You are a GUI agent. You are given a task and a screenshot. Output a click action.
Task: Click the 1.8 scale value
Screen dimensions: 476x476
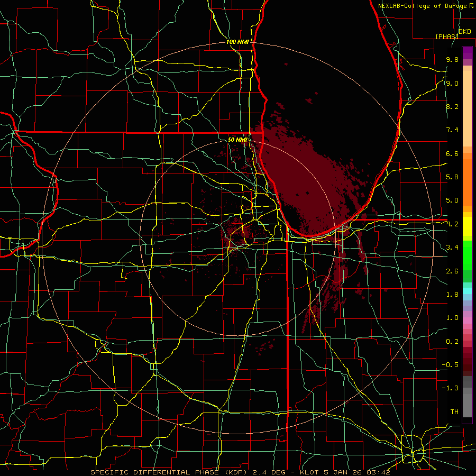click(452, 295)
